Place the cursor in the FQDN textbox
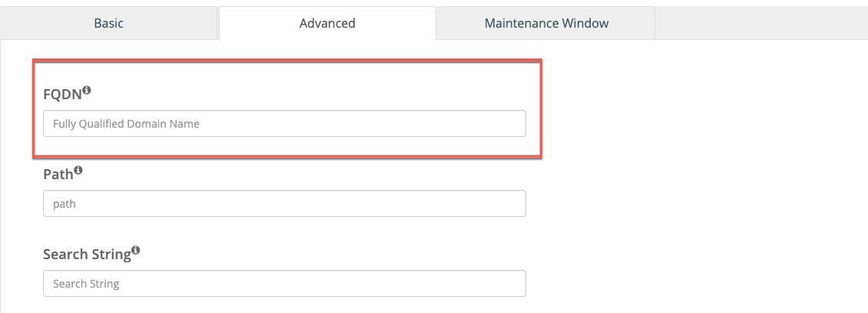 click(x=284, y=124)
